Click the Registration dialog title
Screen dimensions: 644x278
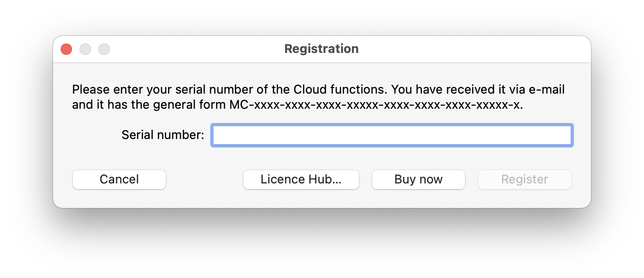pyautogui.click(x=321, y=49)
